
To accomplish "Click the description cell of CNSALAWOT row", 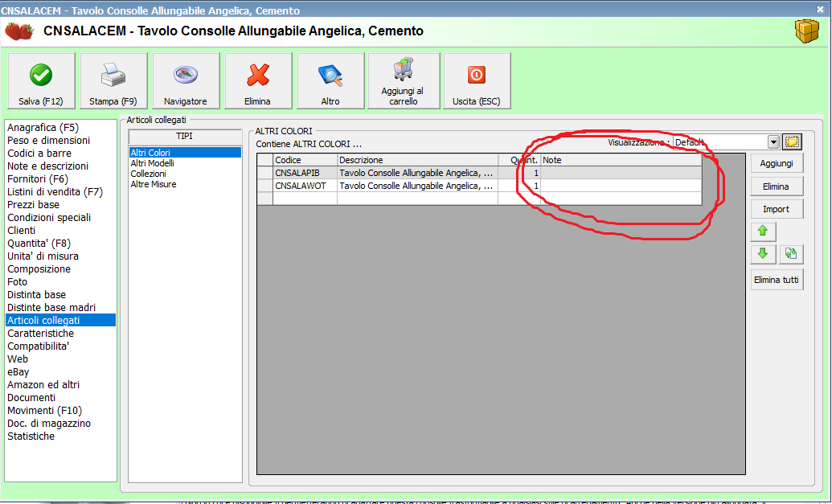I will (417, 186).
